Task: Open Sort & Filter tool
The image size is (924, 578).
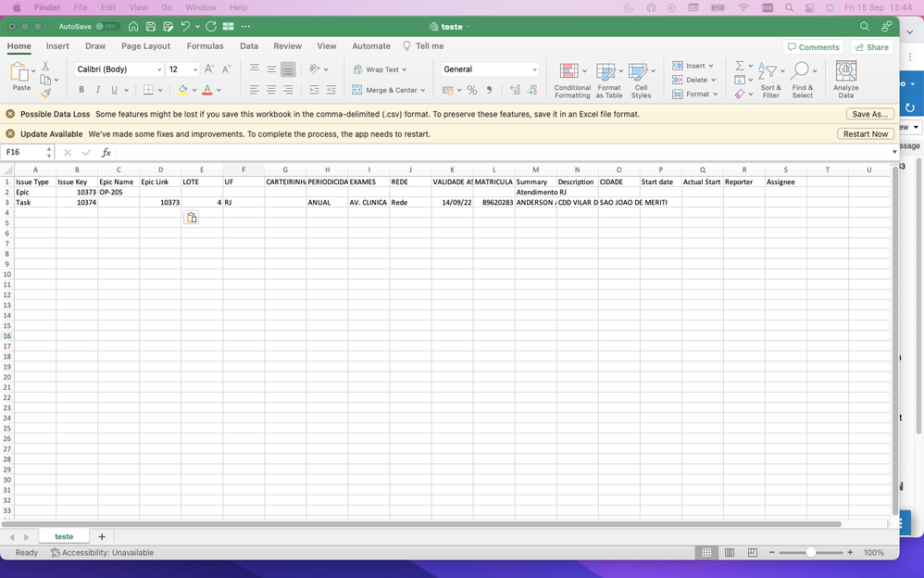Action: coord(771,80)
